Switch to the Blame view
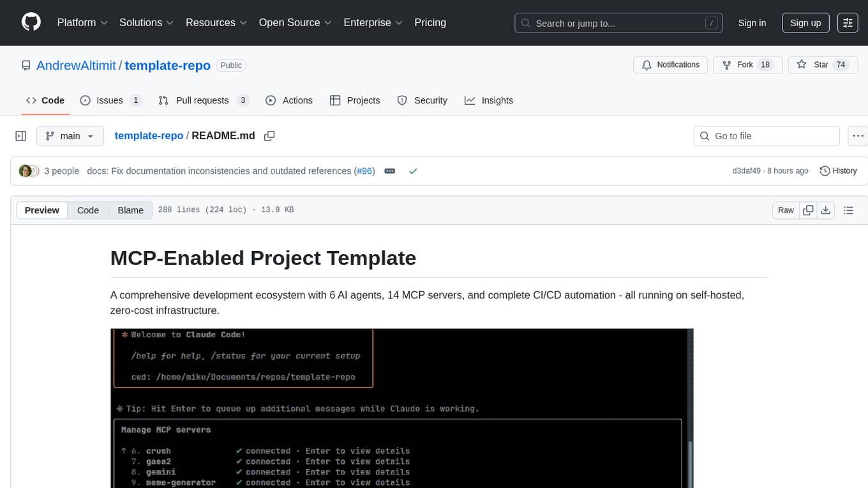This screenshot has width=868, height=488. [130, 210]
